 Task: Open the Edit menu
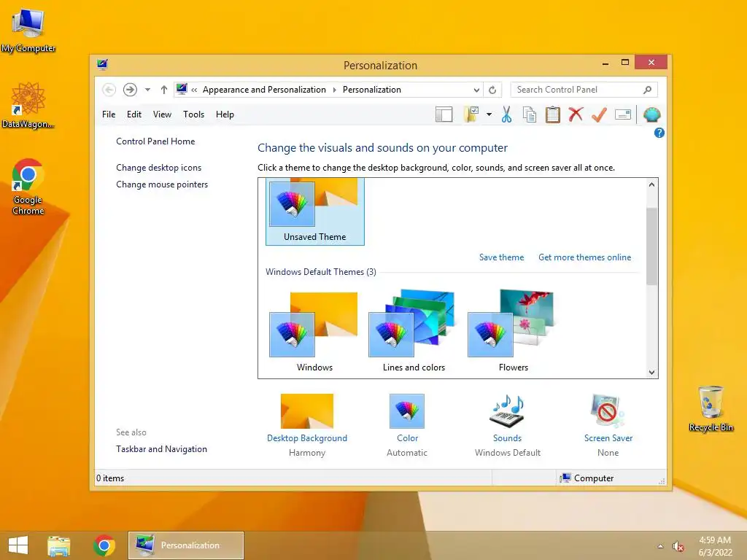(134, 114)
